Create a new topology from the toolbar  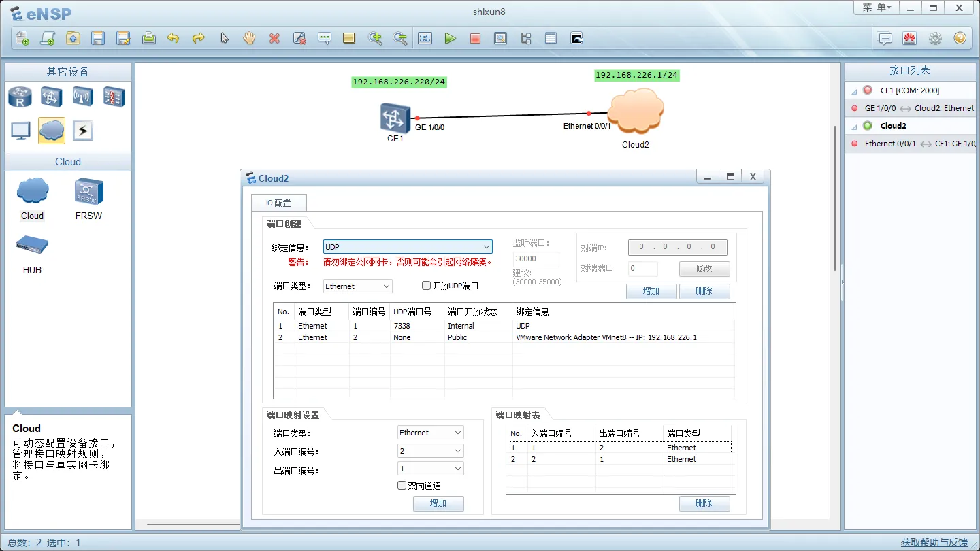pos(22,38)
